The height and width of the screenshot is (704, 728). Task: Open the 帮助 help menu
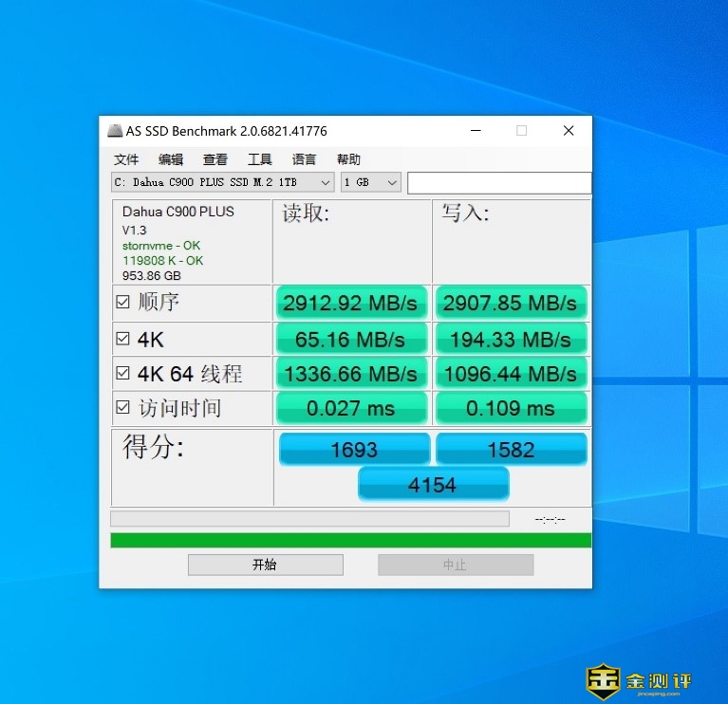(348, 159)
